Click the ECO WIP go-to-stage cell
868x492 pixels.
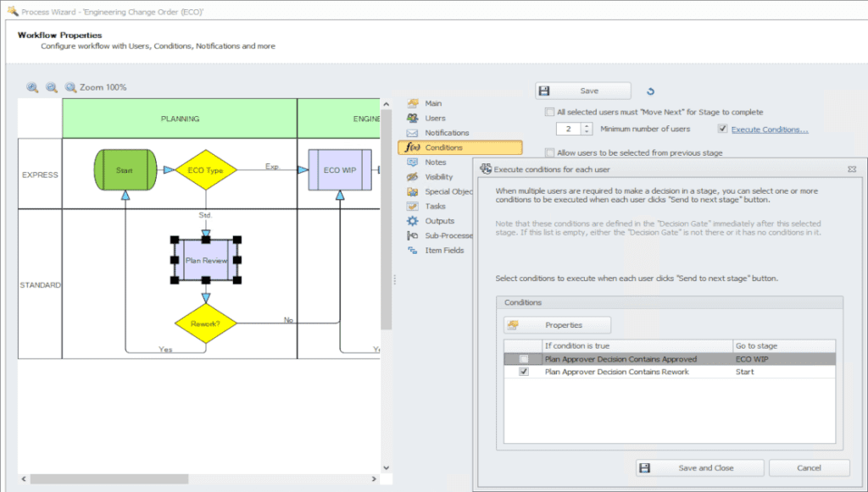[x=784, y=359]
